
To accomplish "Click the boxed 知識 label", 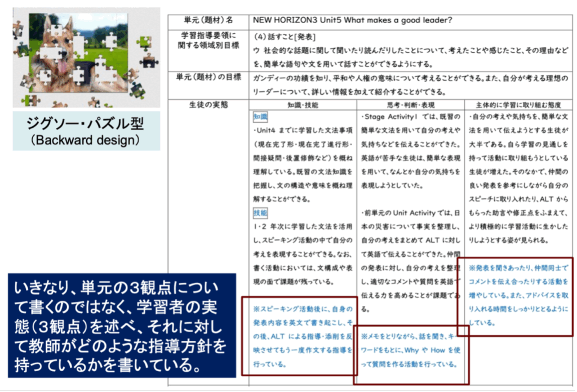I will click(260, 117).
